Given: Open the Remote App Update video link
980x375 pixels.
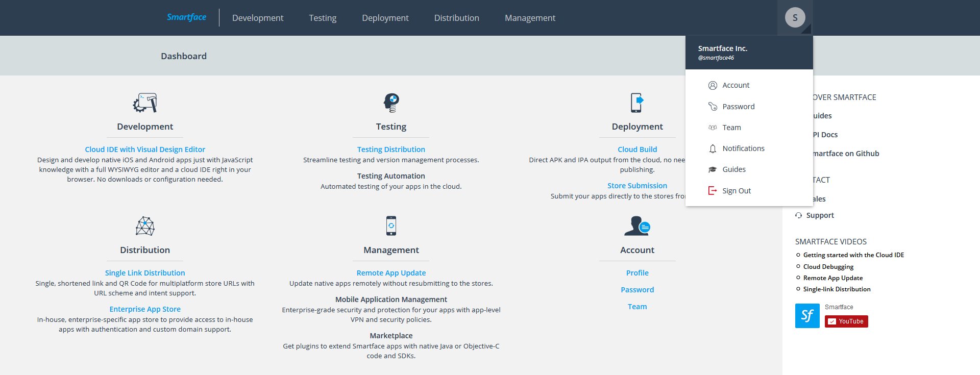Looking at the screenshot, I should point(832,278).
